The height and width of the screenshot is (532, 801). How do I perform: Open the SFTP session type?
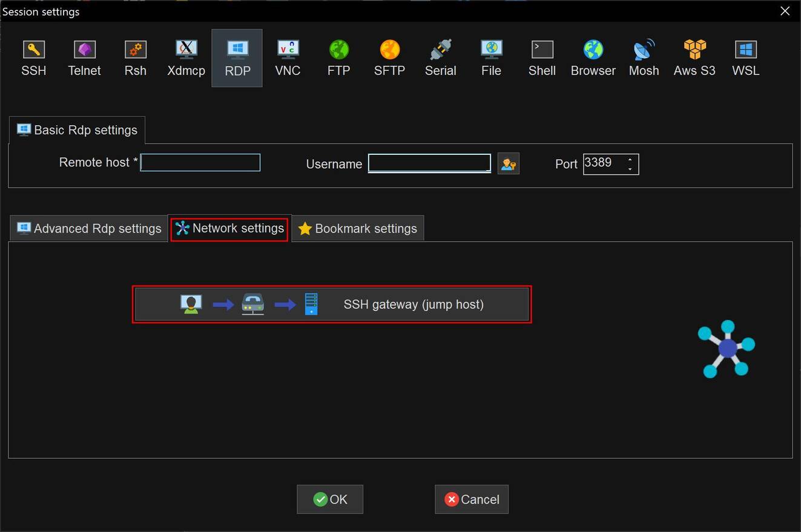click(389, 59)
